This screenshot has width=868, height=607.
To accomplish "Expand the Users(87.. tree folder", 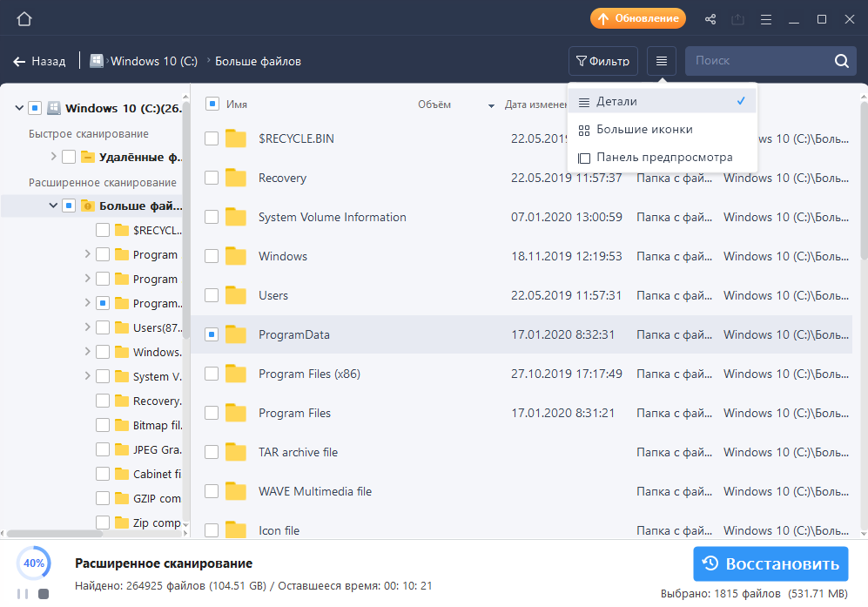I will click(x=87, y=327).
